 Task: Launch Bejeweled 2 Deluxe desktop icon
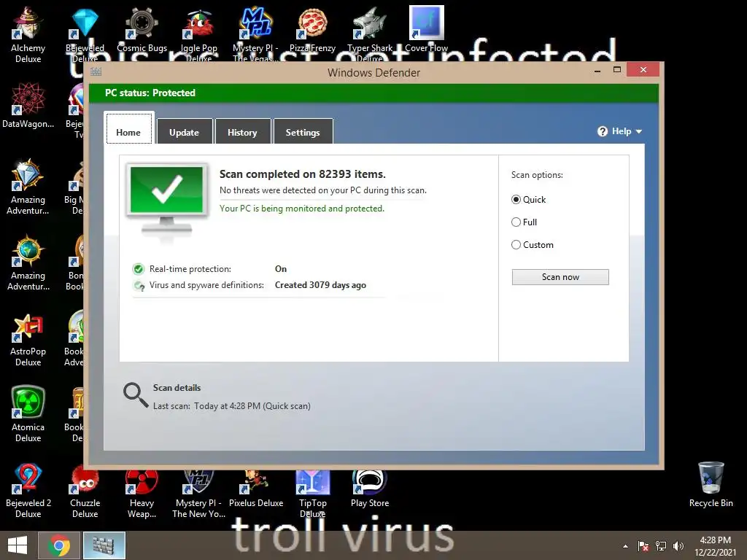[28, 491]
